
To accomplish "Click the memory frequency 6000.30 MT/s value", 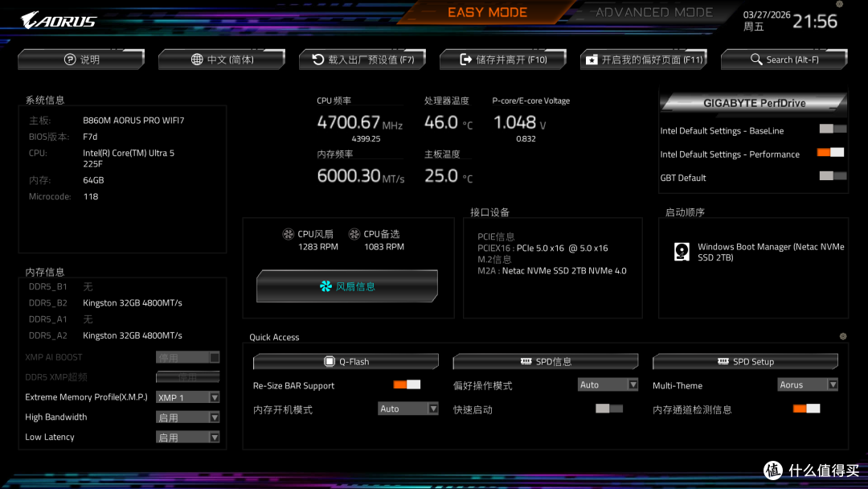I will pos(361,176).
